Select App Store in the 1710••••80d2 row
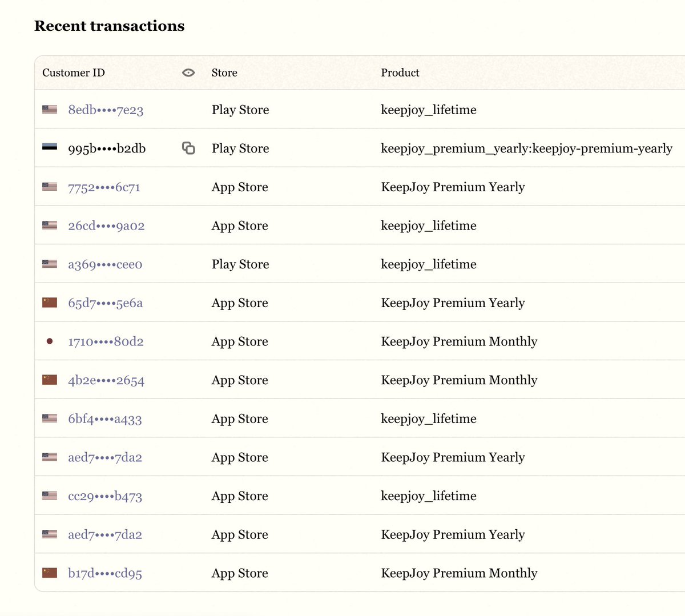This screenshot has height=616, width=685. click(x=240, y=341)
